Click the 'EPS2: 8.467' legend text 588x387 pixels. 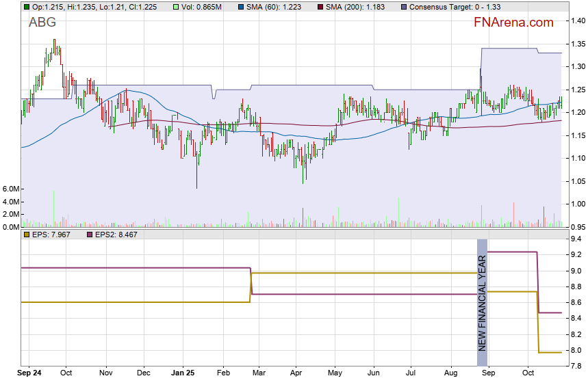pos(116,235)
